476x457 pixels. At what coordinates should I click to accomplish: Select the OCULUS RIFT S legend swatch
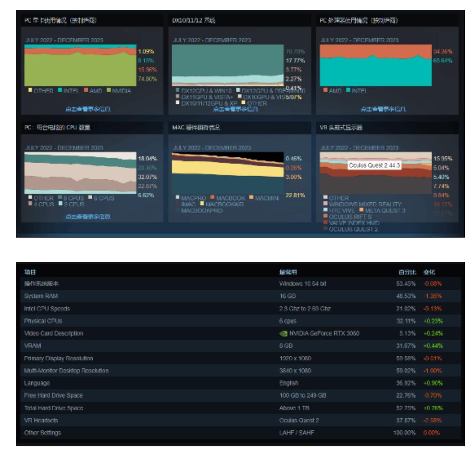(x=326, y=216)
